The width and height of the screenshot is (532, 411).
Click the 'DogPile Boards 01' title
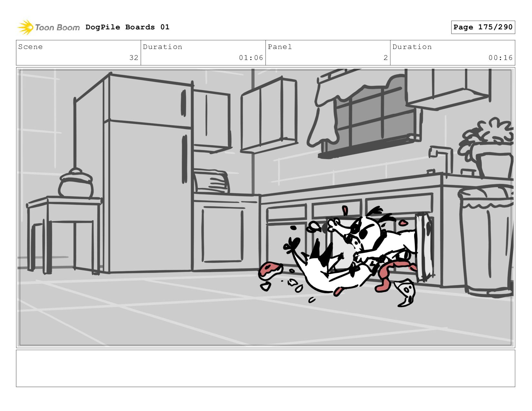[127, 27]
